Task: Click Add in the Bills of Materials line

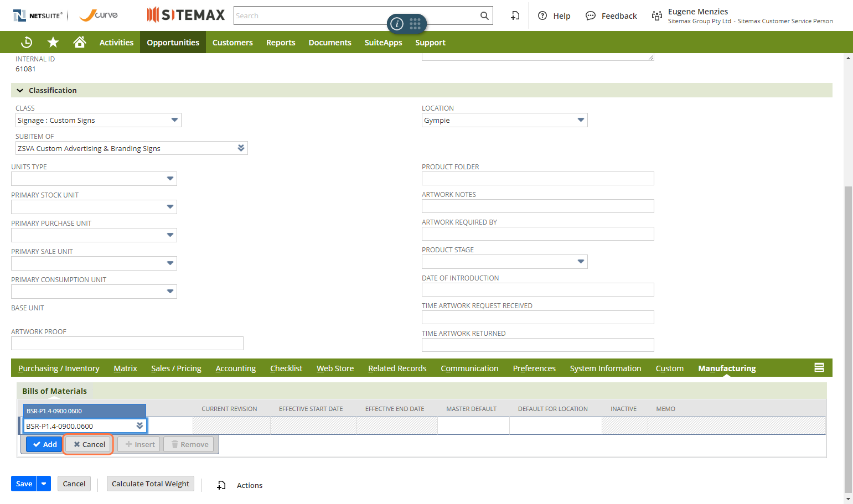Action: 44,444
